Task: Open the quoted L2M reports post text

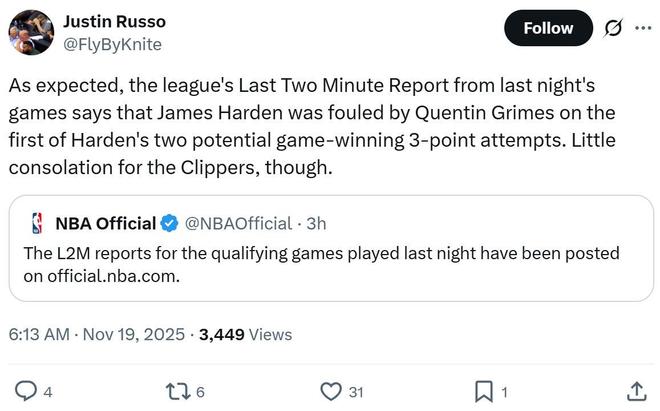Action: [320, 265]
